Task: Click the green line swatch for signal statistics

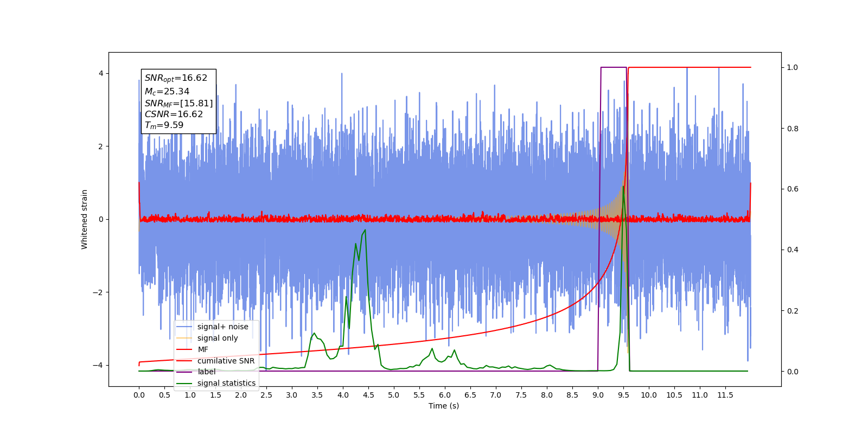Action: (184, 383)
